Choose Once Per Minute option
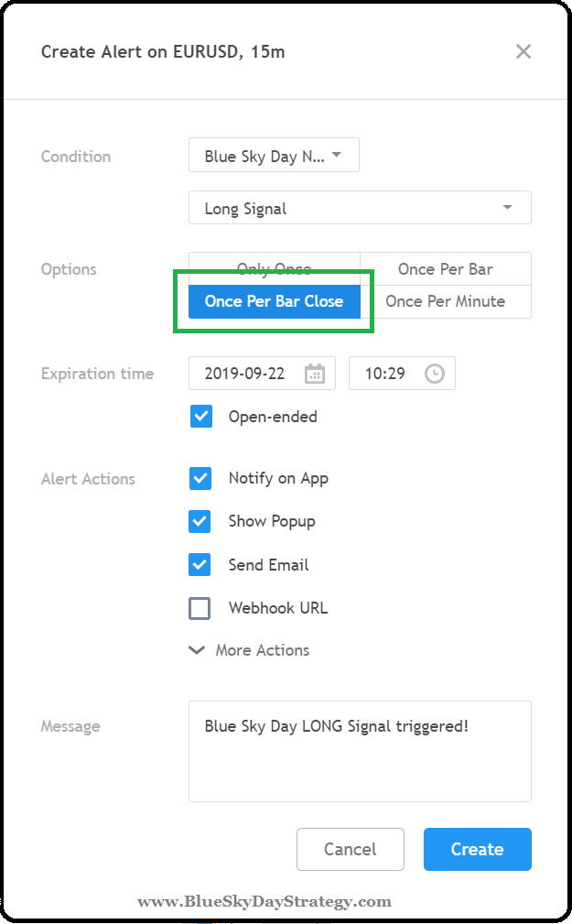Image resolution: width=572 pixels, height=924 pixels. tap(445, 301)
